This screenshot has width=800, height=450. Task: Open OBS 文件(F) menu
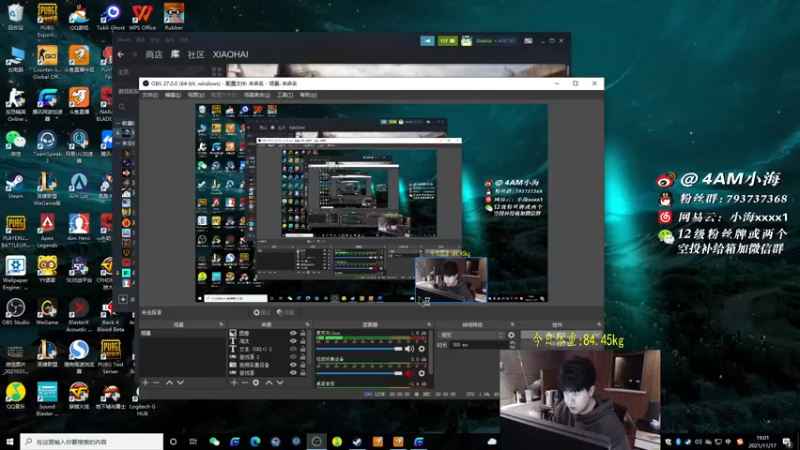click(150, 95)
